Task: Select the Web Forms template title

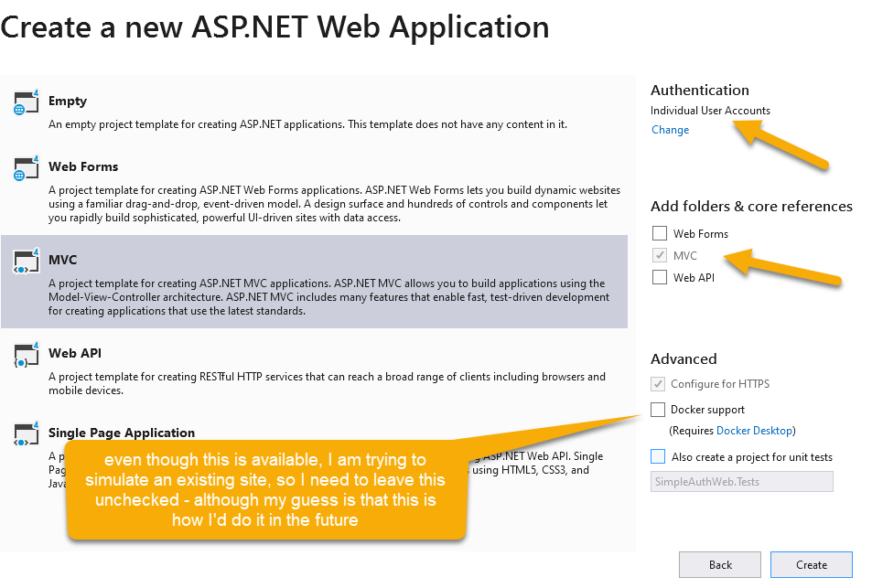Action: click(x=83, y=166)
